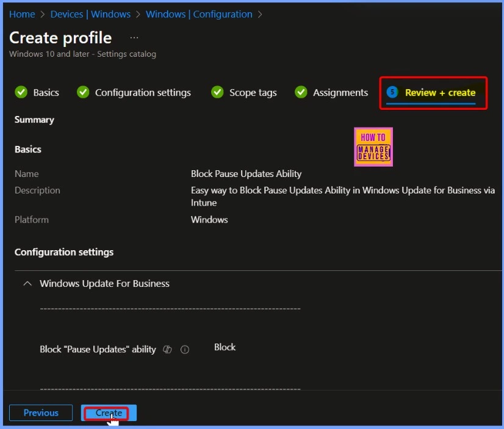Switch to the Configuration settings step
Viewport: 504px width, 429px height.
tap(143, 93)
